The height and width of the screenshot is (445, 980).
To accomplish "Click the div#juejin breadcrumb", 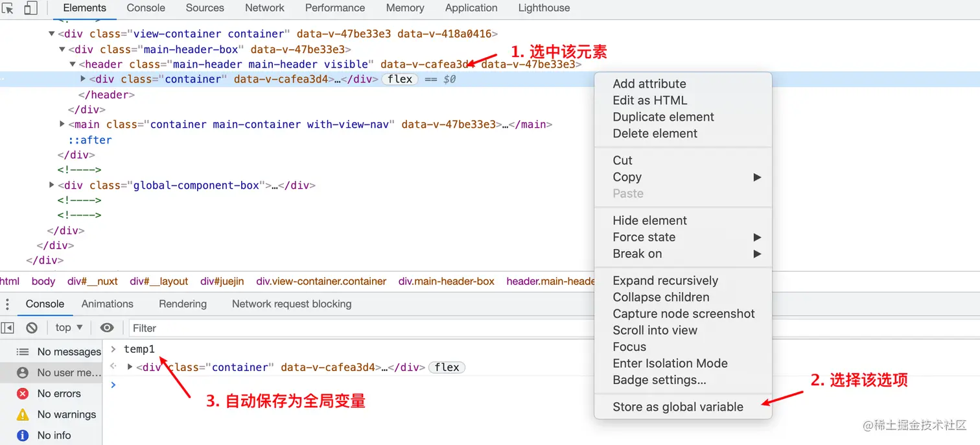I will [222, 282].
